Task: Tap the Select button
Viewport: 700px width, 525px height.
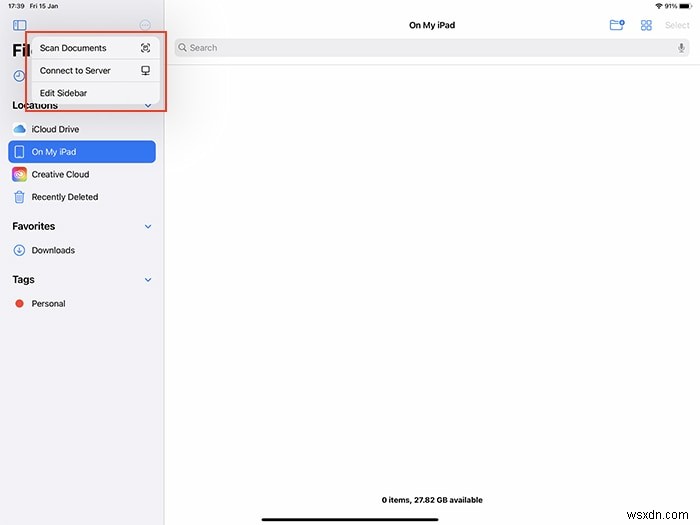Action: pyautogui.click(x=677, y=25)
